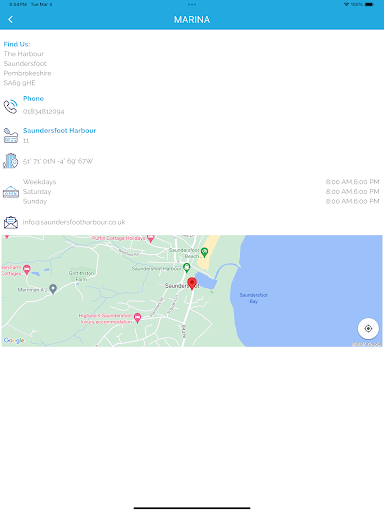Image resolution: width=384 pixels, height=512 pixels.
Task: Tap the Wi-Fi status icon
Action: click(346, 4)
